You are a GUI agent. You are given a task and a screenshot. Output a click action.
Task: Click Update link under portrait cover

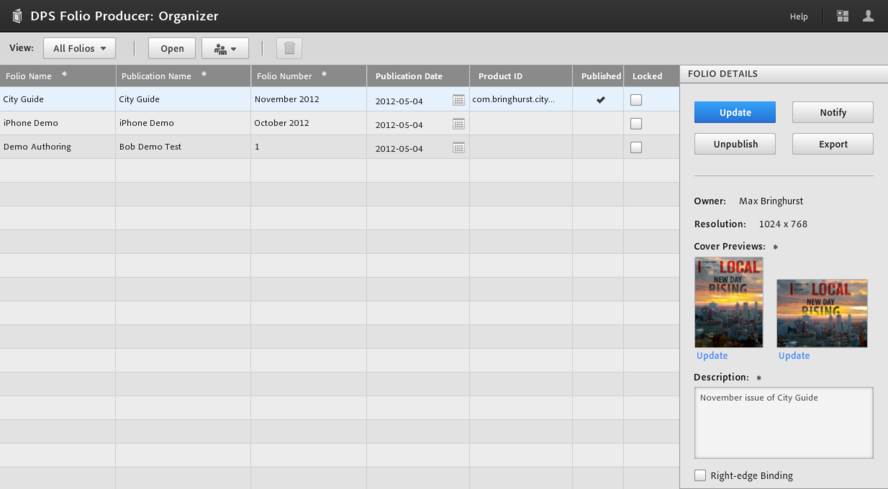coord(712,355)
